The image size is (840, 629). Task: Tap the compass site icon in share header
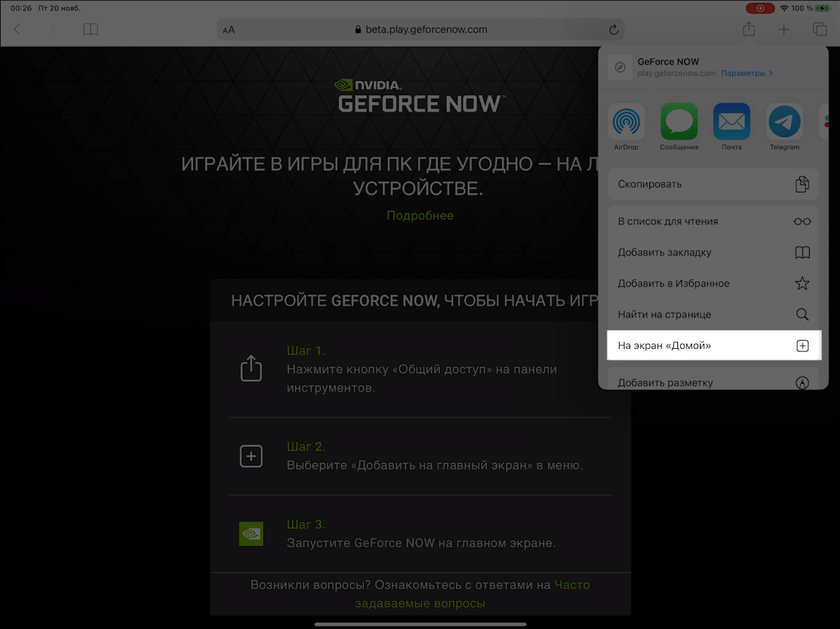(620, 67)
